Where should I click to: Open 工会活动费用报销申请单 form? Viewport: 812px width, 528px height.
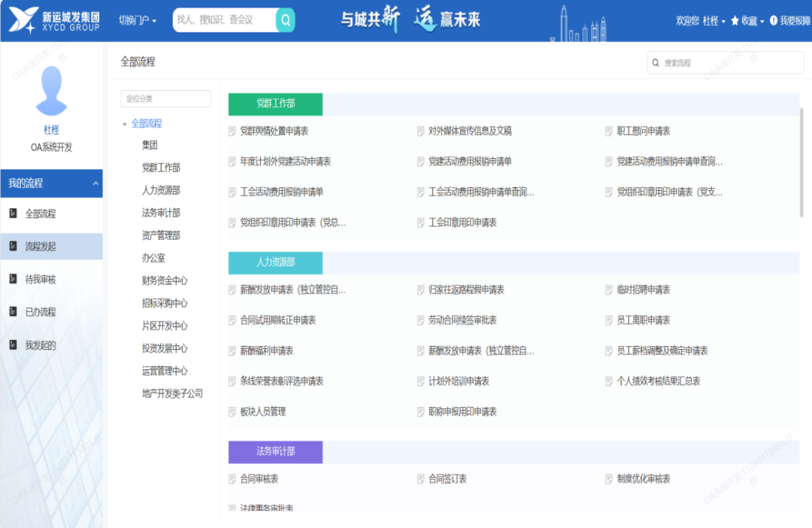tap(281, 193)
